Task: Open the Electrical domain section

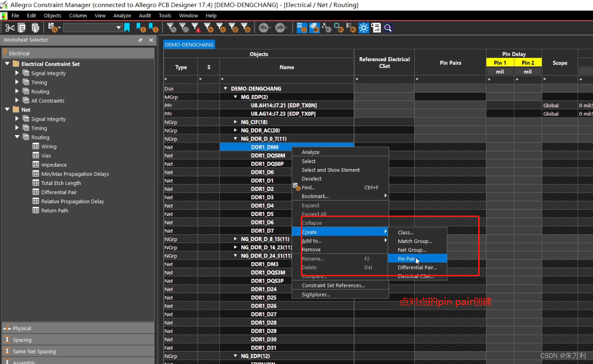Action: (x=78, y=53)
